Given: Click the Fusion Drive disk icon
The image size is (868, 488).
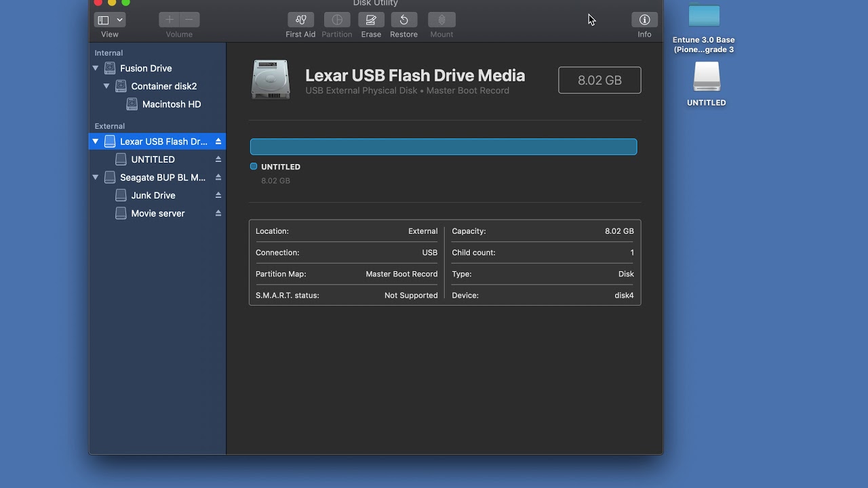Looking at the screenshot, I should [110, 68].
